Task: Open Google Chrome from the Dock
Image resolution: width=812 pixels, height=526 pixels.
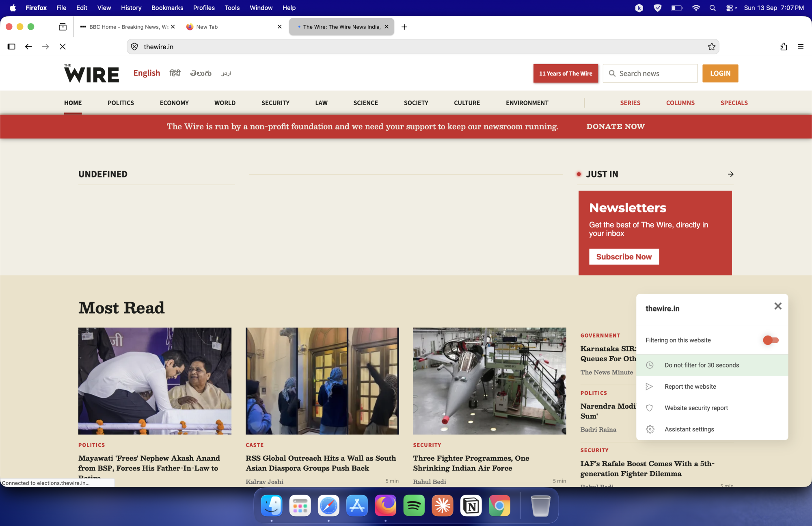Action: tap(499, 506)
